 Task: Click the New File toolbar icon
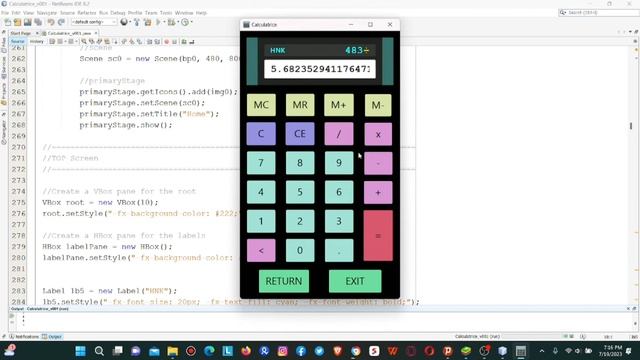pos(8,22)
